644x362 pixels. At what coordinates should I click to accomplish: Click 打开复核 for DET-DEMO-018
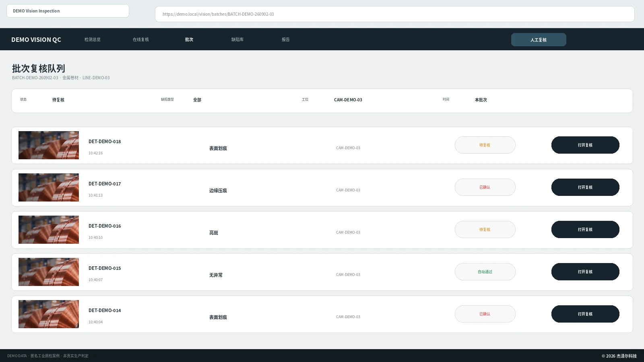point(585,145)
